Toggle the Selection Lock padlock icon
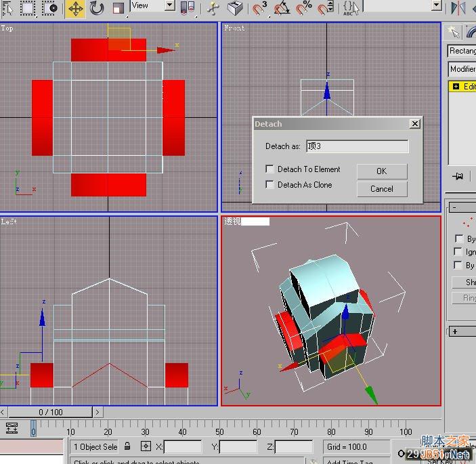476x464 pixels. point(127,446)
